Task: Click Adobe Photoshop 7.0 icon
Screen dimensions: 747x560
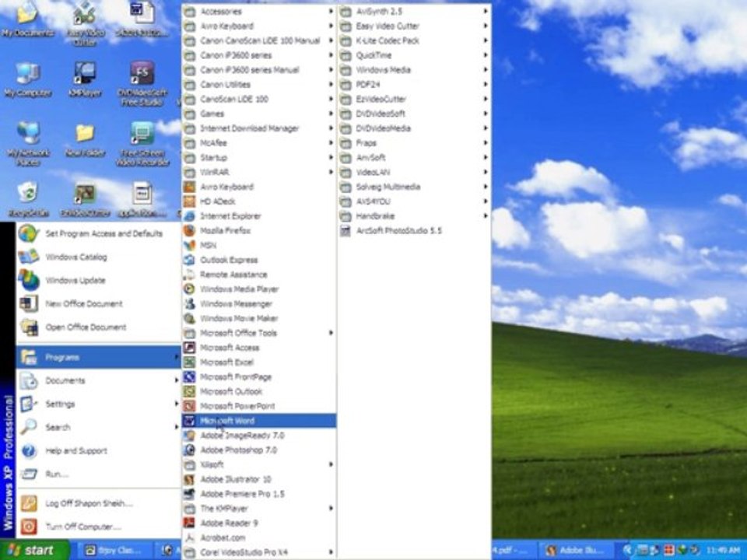Action: [190, 450]
